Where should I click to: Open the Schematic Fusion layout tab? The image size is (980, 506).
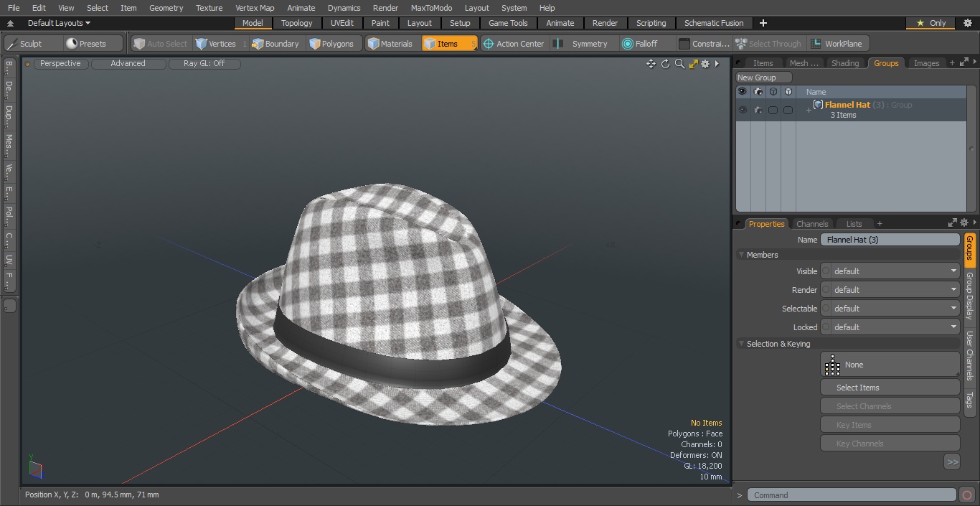[713, 23]
